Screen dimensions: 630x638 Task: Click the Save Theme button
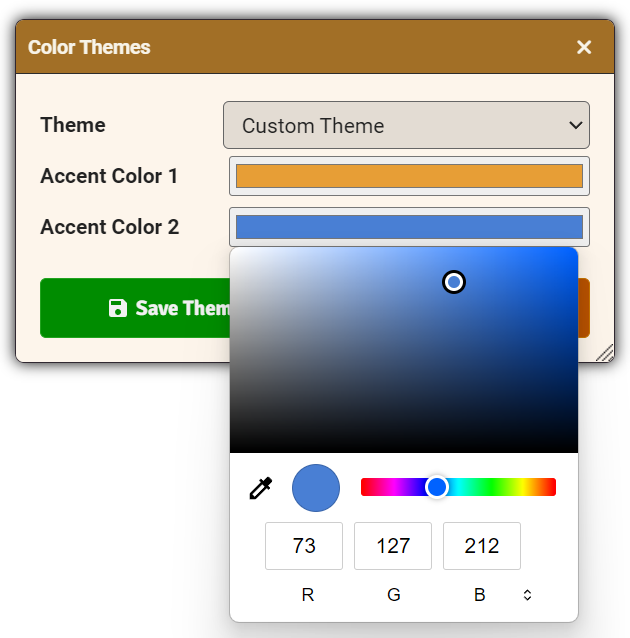[x=135, y=308]
